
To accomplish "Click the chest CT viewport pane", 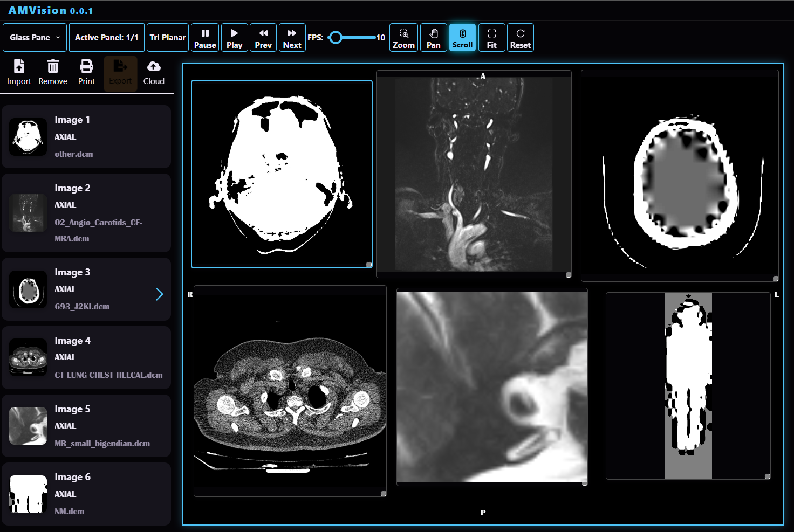I will click(290, 391).
